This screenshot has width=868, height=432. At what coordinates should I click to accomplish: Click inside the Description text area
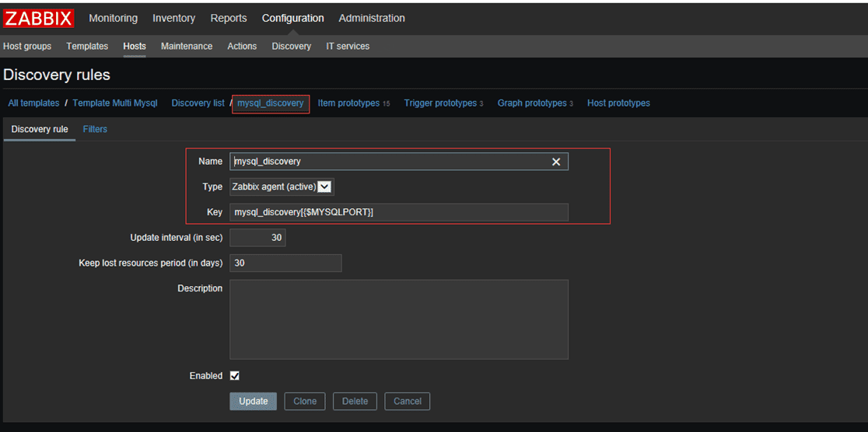(x=398, y=319)
